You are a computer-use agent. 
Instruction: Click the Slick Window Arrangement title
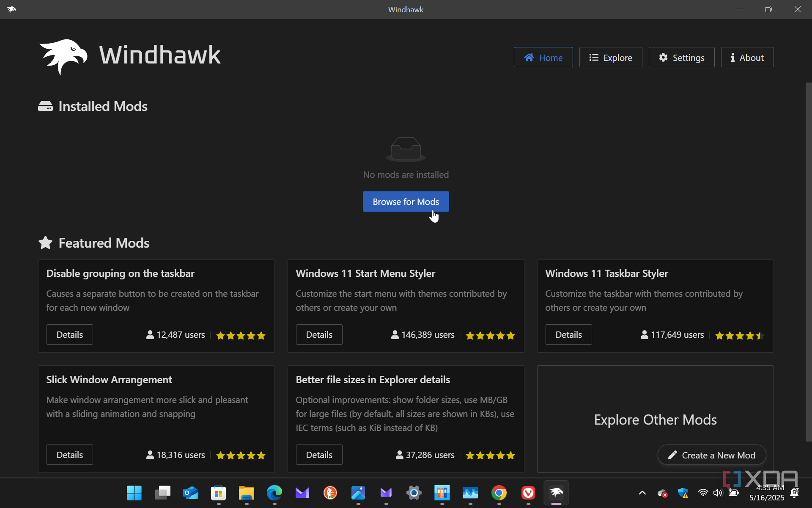[x=109, y=380]
